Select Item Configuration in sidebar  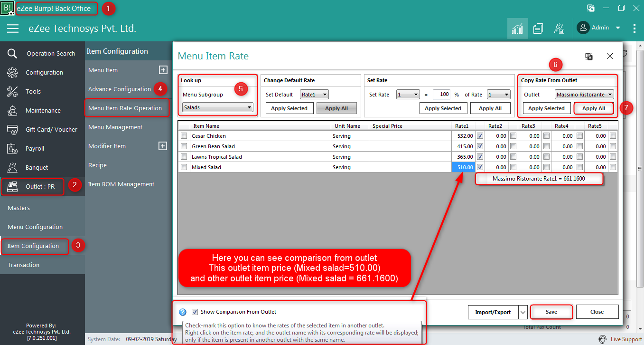tap(33, 246)
